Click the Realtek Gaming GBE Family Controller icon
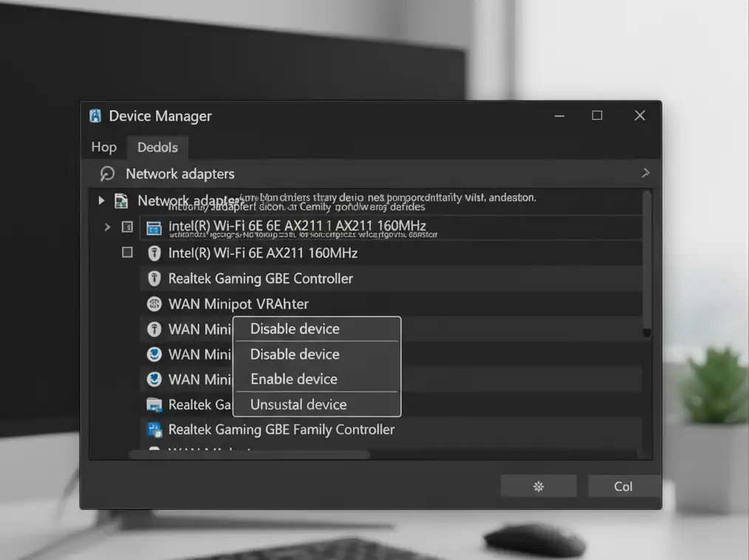The image size is (749, 560). click(x=154, y=429)
